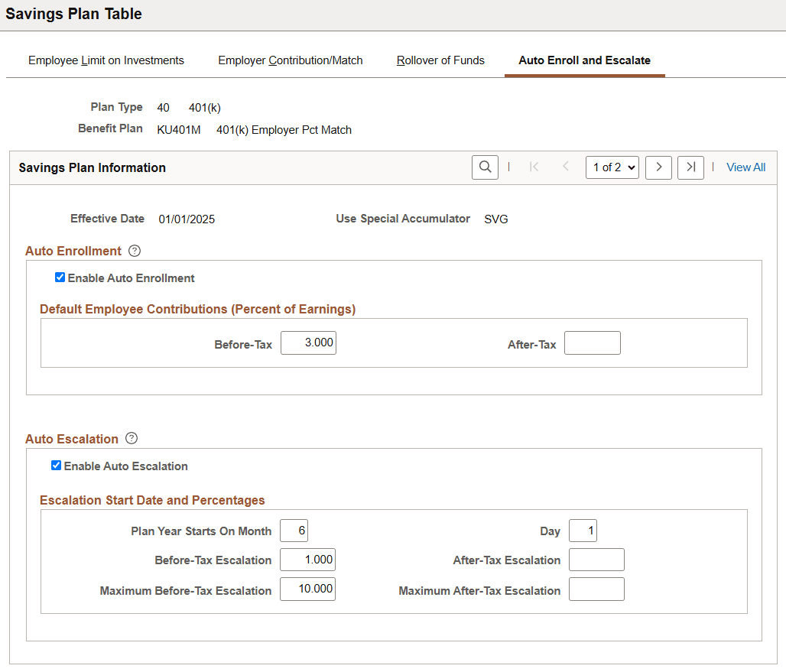
Task: Select the Day field showing 1
Action: click(583, 530)
